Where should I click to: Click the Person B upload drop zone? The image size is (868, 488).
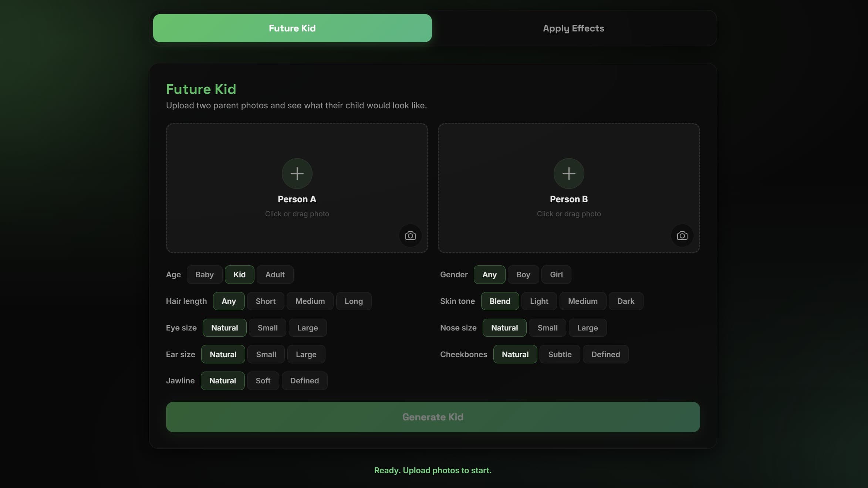click(x=569, y=188)
